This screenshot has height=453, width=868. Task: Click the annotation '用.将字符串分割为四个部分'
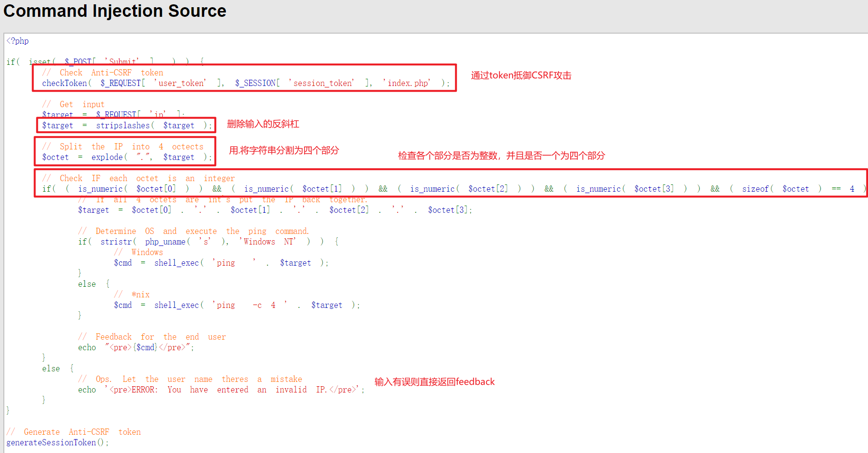pos(284,150)
